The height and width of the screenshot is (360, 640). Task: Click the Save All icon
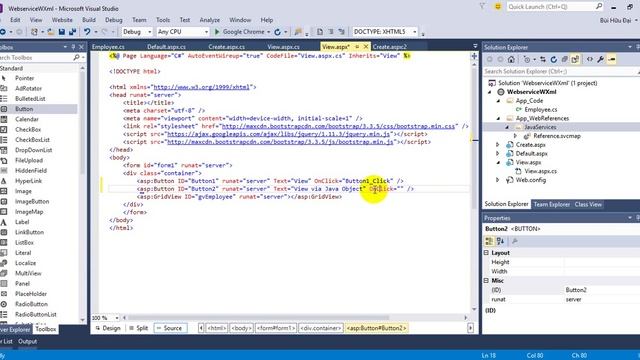pyautogui.click(x=73, y=31)
